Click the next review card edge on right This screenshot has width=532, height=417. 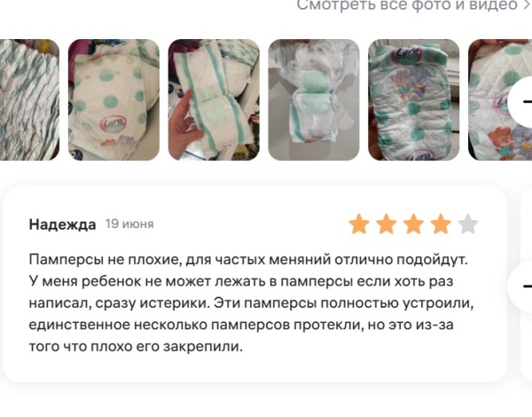coord(527,284)
